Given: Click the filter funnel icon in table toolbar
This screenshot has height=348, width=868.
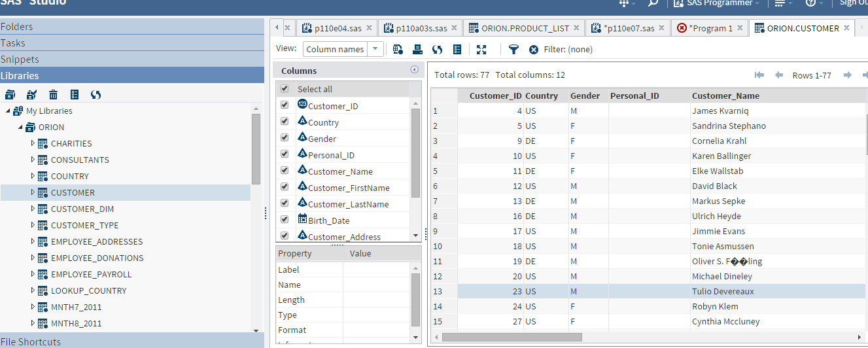Looking at the screenshot, I should click(513, 49).
